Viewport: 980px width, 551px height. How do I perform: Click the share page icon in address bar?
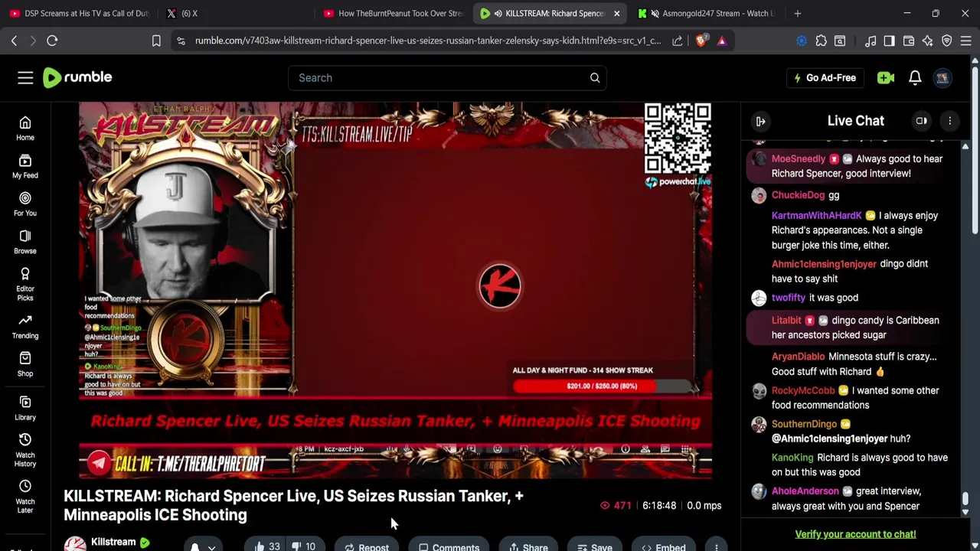[678, 41]
